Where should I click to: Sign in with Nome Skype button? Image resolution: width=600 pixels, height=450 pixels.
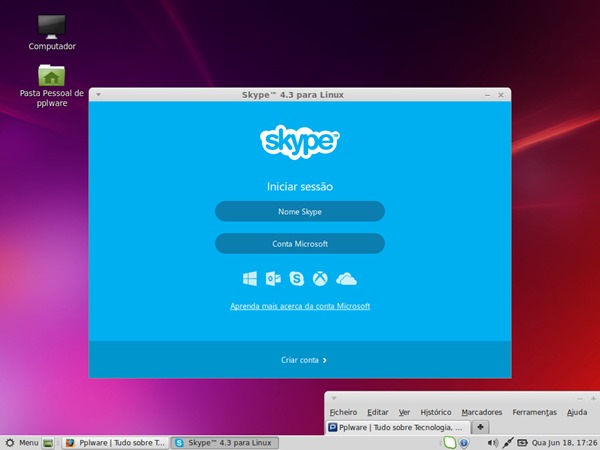(x=300, y=212)
